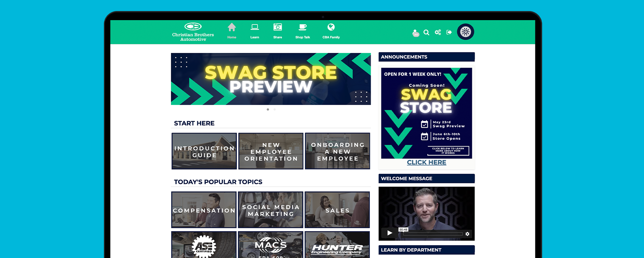
Task: Open the Introduction Guide tile
Action: (x=204, y=151)
